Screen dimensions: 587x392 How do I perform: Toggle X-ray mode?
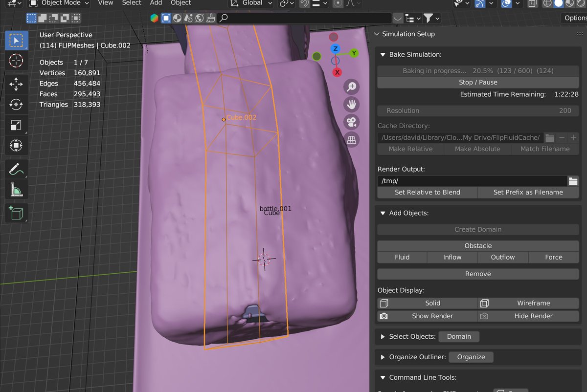pos(533,3)
